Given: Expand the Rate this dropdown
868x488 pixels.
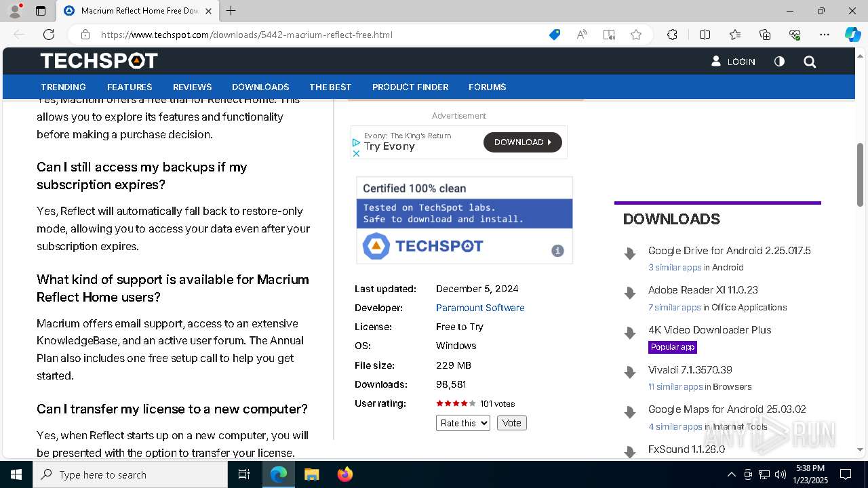Looking at the screenshot, I should 462,423.
